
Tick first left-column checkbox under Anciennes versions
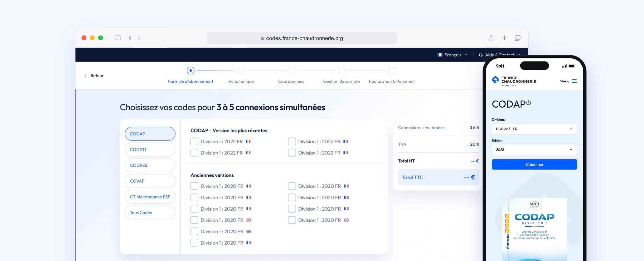[x=194, y=186]
